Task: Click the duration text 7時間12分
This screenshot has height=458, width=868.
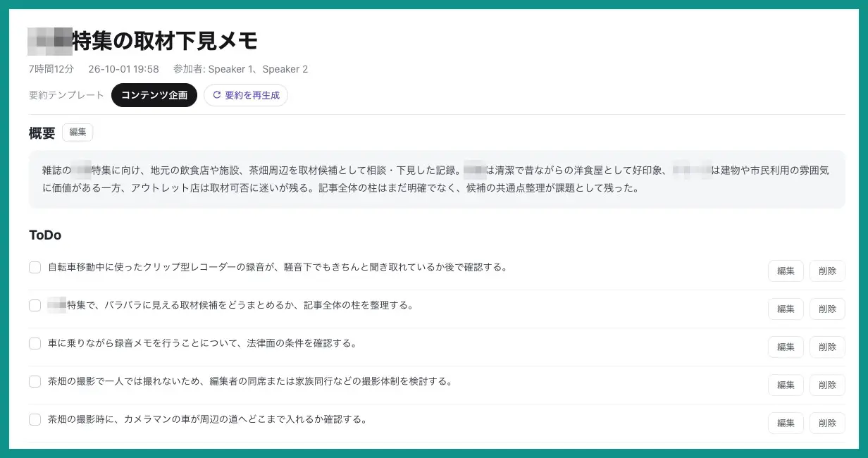Action: (51, 69)
